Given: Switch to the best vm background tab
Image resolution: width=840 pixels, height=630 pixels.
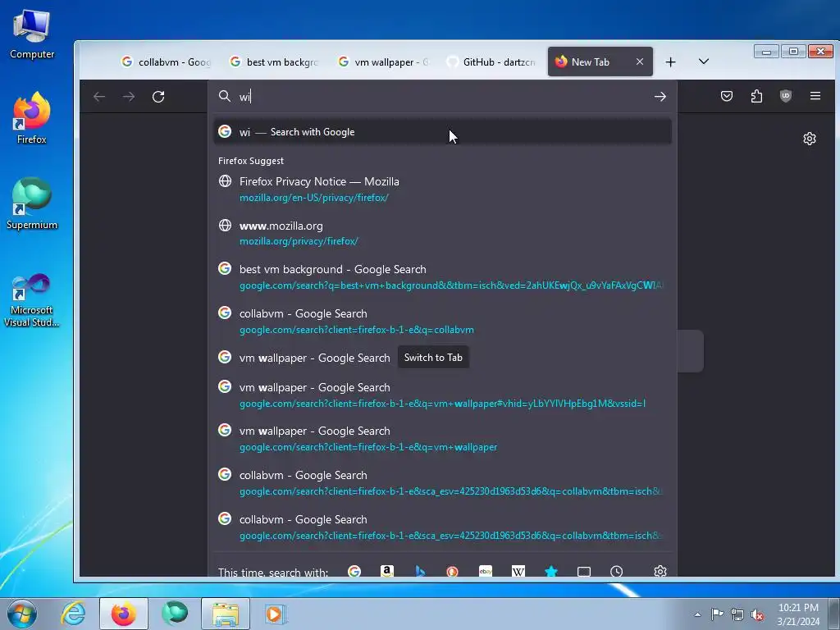Looking at the screenshot, I should (x=276, y=62).
